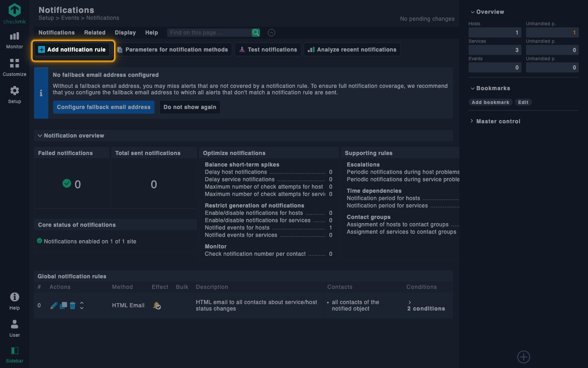
Task: Click Notifications enabled on 1 of 1 site
Action: click(x=90, y=241)
